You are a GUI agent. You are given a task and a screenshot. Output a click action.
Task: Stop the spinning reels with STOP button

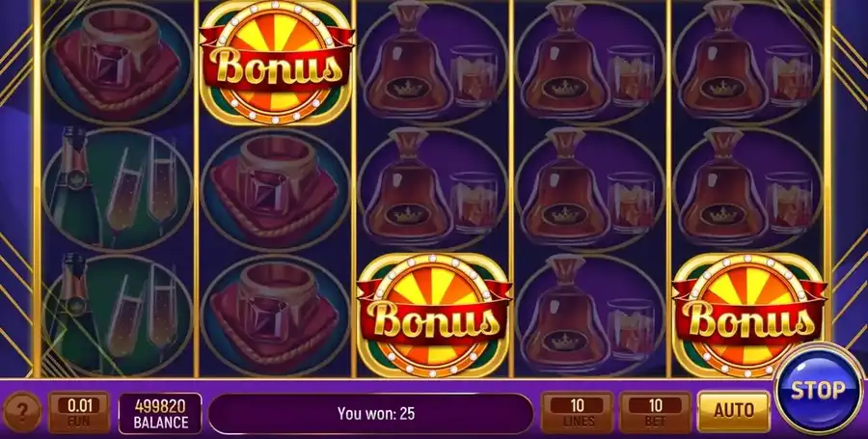tap(818, 390)
